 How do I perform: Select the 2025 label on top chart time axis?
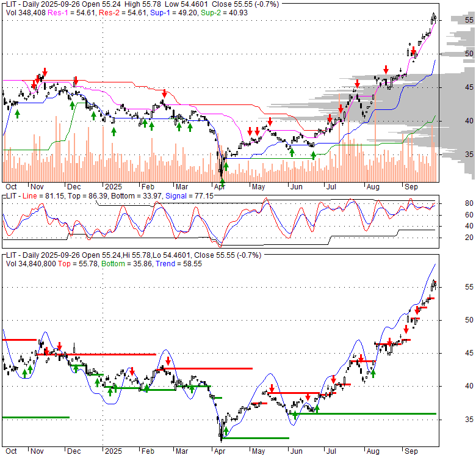coord(114,186)
